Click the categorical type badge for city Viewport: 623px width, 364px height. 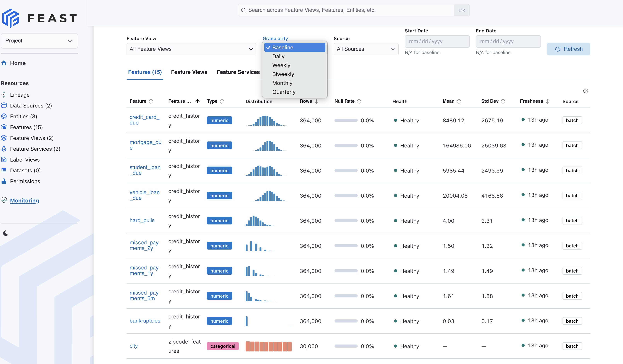pyautogui.click(x=222, y=346)
